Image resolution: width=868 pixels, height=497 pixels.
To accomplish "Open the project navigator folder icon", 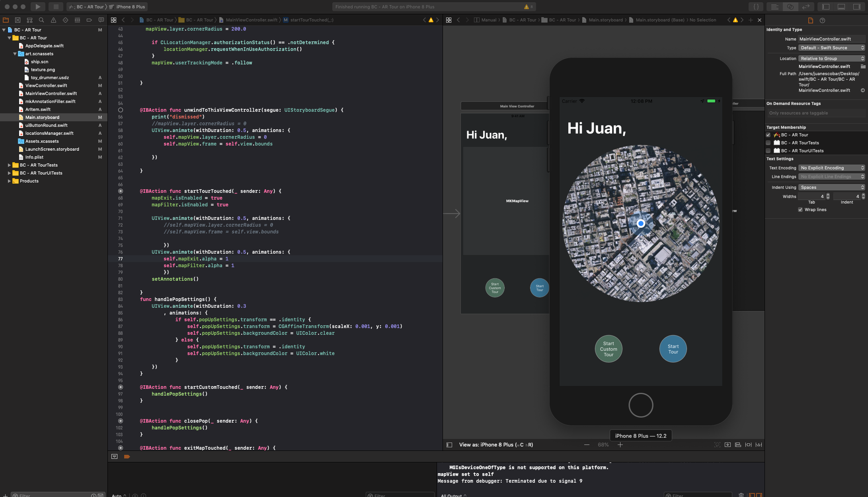I will 6,20.
